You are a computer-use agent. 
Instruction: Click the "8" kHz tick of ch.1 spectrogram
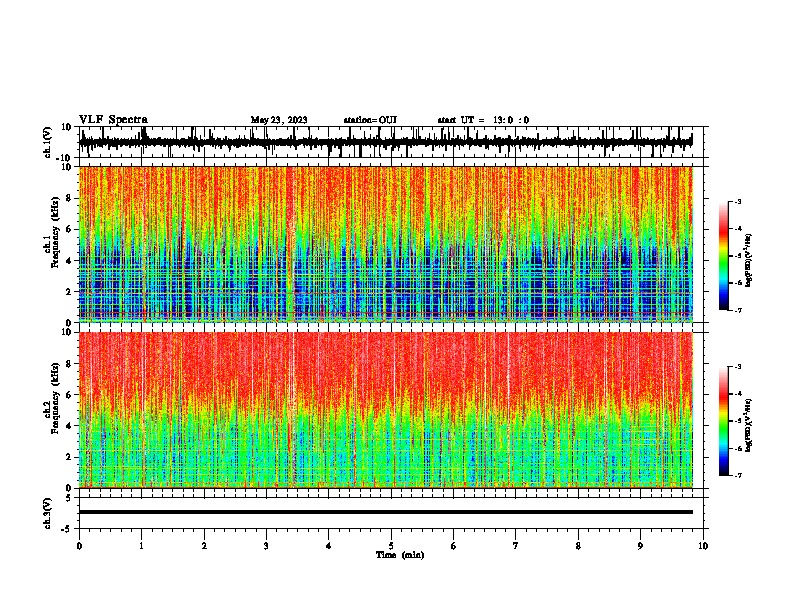click(69, 198)
